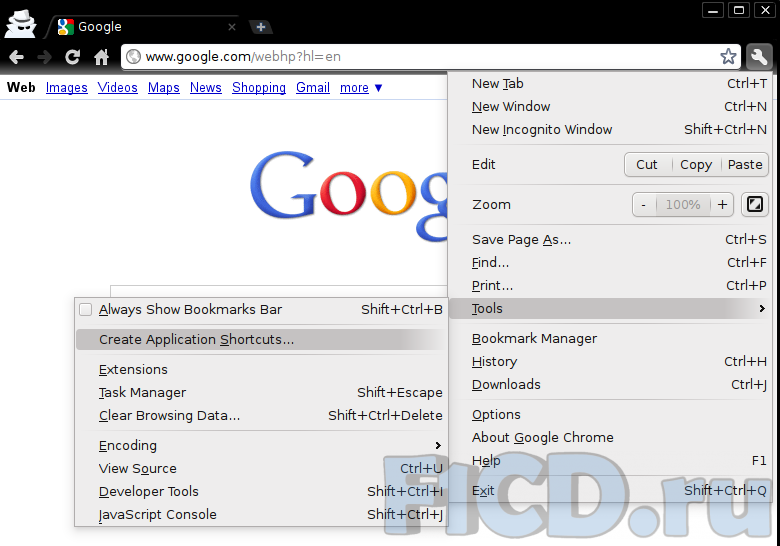The width and height of the screenshot is (780, 546).
Task: Click the Google search input box
Action: coord(279,291)
